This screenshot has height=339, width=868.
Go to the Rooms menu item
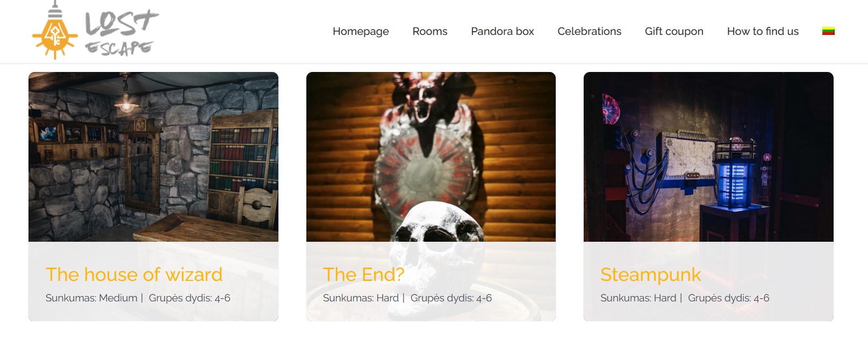tap(430, 31)
